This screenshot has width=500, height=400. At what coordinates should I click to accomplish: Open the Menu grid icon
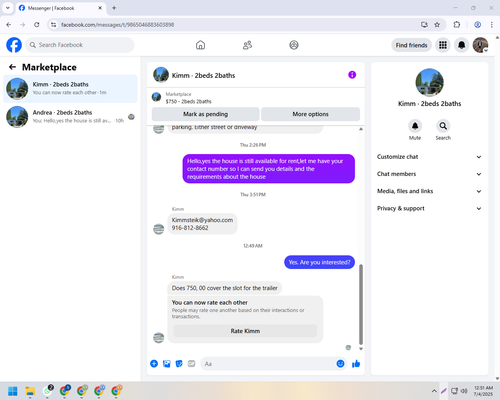(x=443, y=45)
